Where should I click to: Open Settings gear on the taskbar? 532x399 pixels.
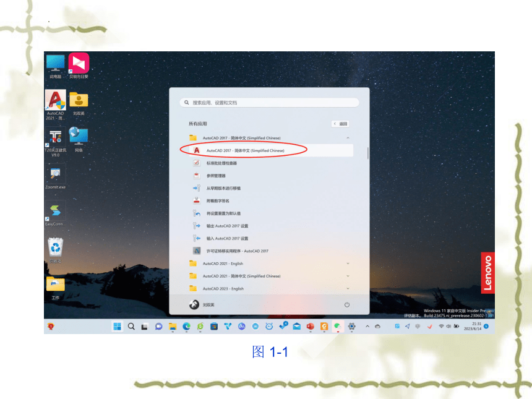click(x=352, y=327)
